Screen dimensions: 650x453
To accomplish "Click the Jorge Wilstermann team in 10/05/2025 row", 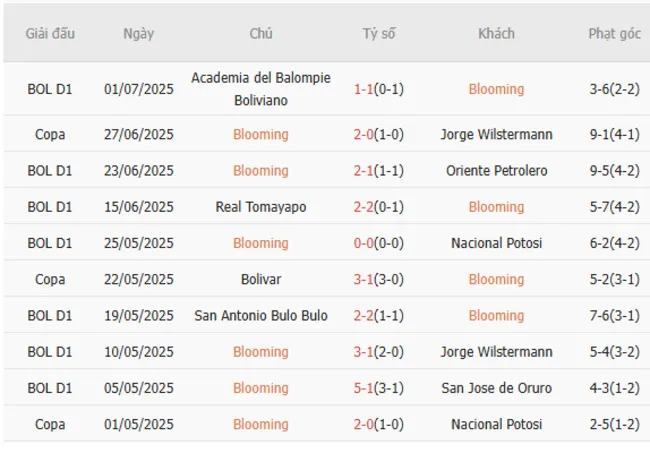I will 496,352.
